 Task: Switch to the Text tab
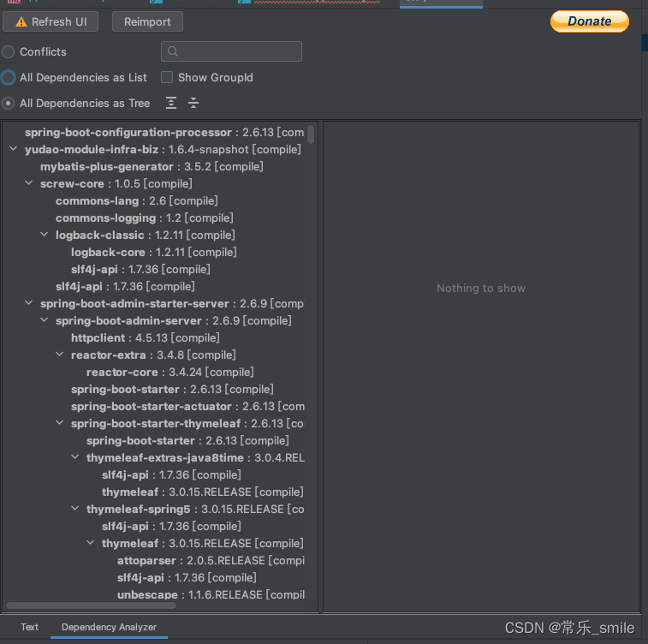[29, 627]
